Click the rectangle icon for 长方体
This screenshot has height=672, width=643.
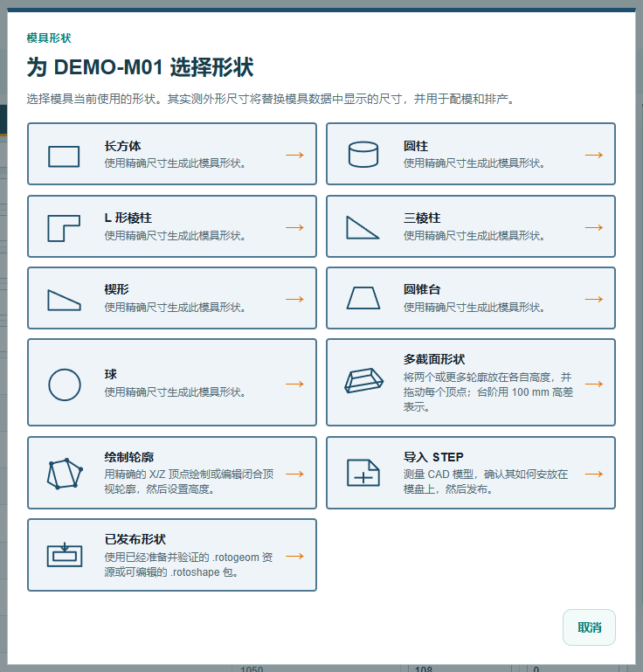(64, 156)
